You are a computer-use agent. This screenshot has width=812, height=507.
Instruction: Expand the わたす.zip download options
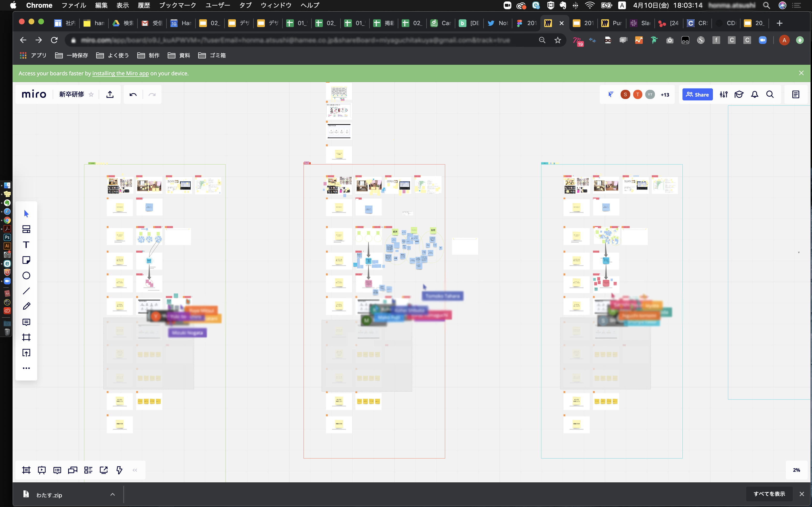pos(113,495)
